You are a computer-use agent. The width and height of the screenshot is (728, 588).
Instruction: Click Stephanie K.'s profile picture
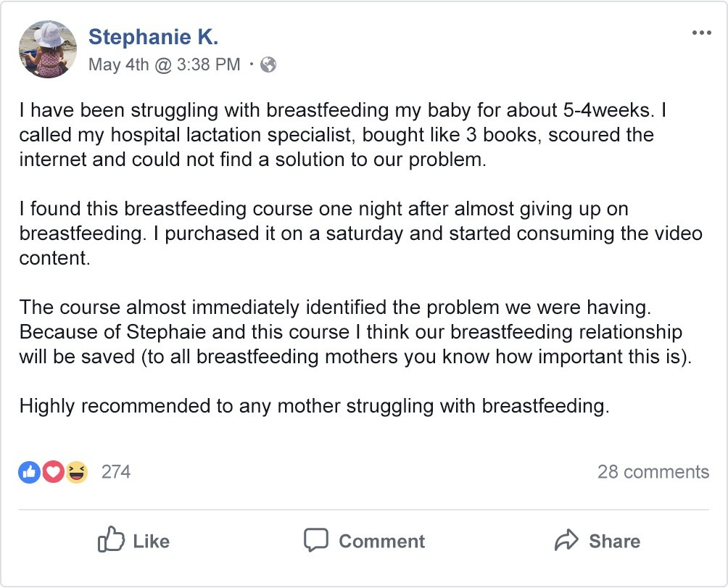click(x=48, y=48)
